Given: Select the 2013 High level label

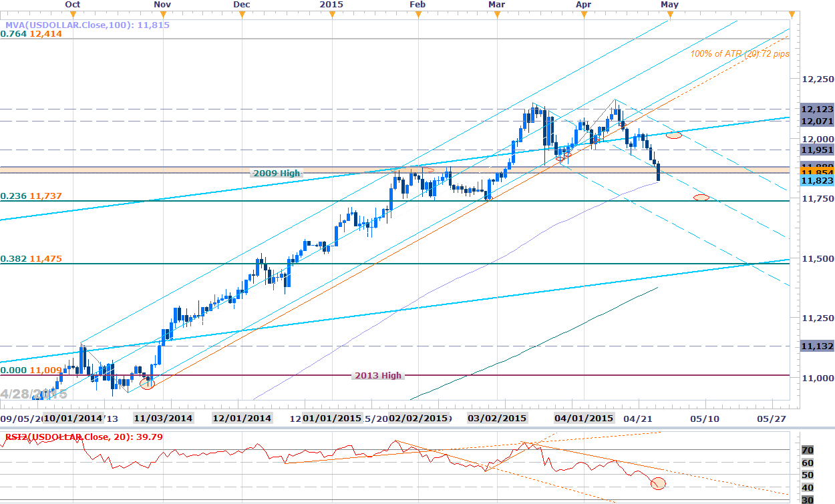Looking at the screenshot, I should (x=377, y=375).
